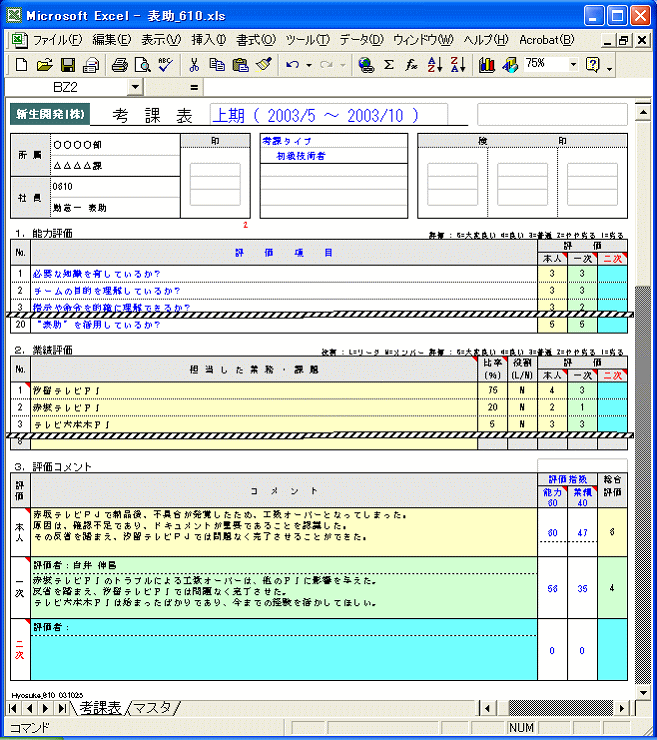The height and width of the screenshot is (740, 657).
Task: Open the 書式(O) menu
Action: [x=256, y=40]
